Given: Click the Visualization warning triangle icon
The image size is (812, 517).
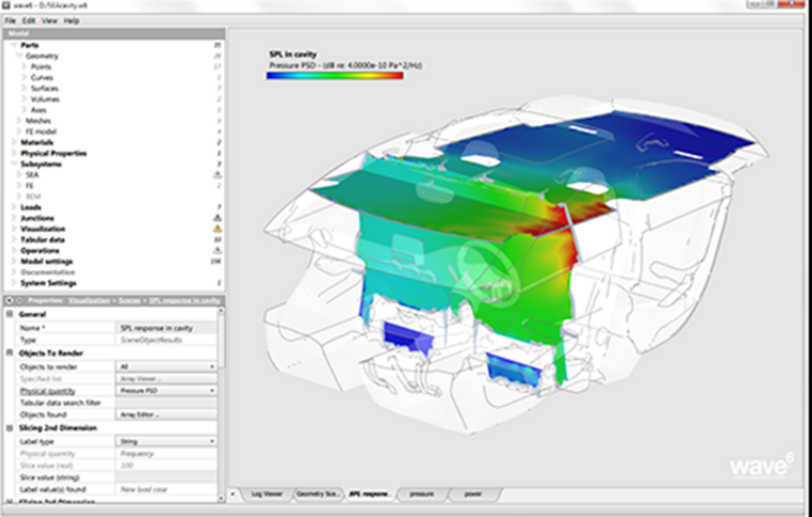Looking at the screenshot, I should click(x=217, y=229).
